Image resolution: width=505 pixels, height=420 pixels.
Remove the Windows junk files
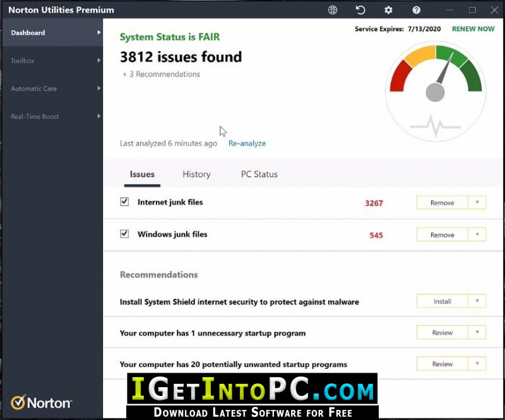pos(442,235)
